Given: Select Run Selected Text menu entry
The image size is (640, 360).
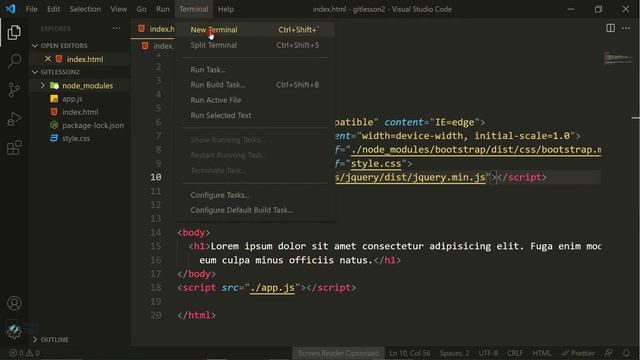Looking at the screenshot, I should tap(255, 115).
